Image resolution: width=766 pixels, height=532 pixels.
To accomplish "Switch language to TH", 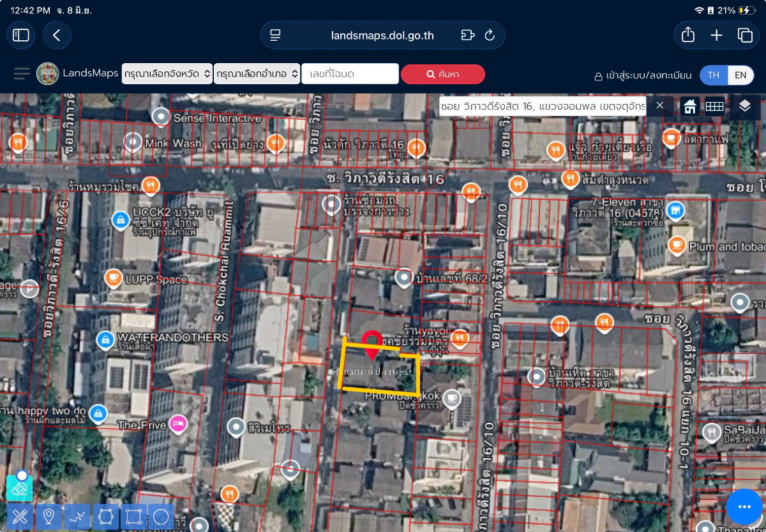I will coord(714,75).
